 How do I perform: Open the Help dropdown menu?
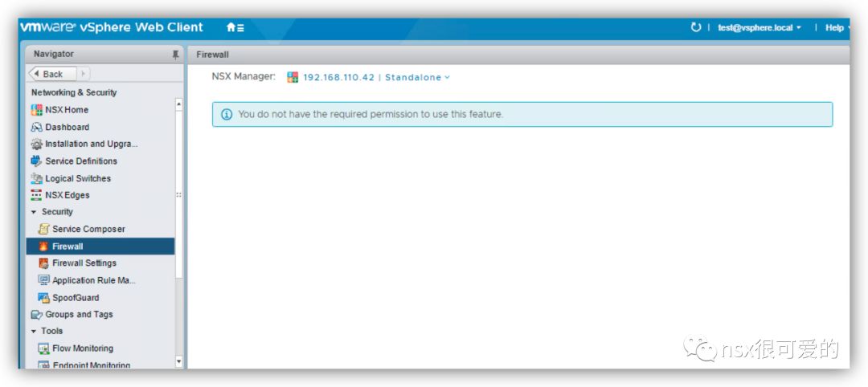pos(836,27)
